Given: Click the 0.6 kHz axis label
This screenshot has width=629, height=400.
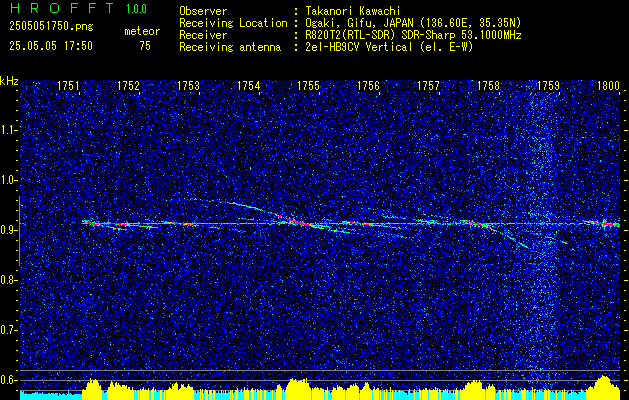Looking at the screenshot, I should click(x=8, y=380).
